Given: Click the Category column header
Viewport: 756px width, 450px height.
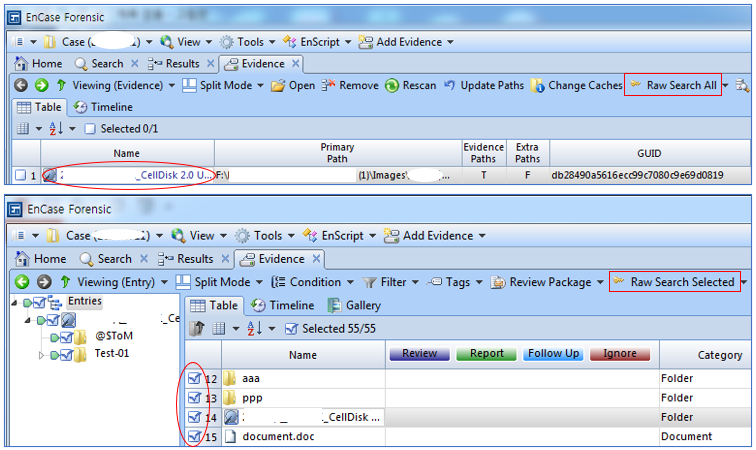Looking at the screenshot, I should tap(719, 355).
